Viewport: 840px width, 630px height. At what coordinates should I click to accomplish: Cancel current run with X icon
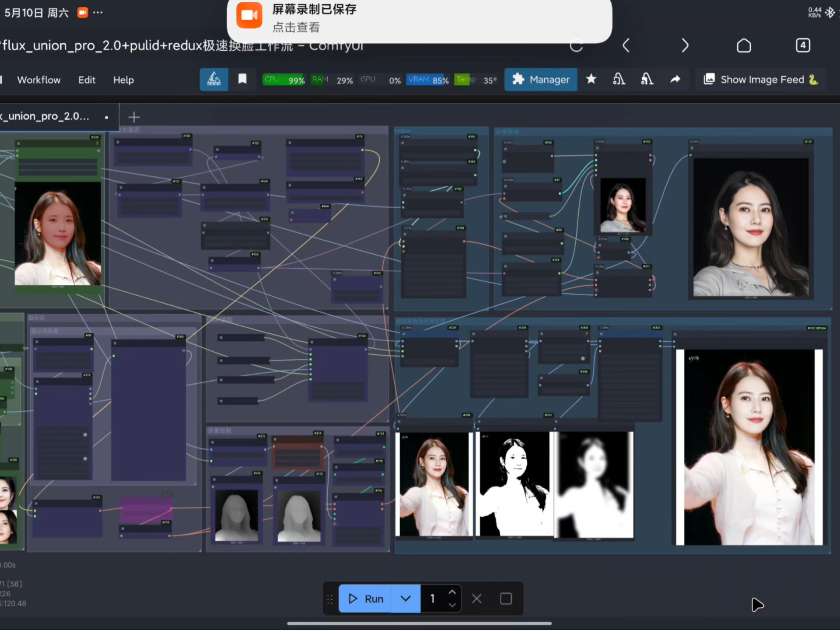point(477,598)
